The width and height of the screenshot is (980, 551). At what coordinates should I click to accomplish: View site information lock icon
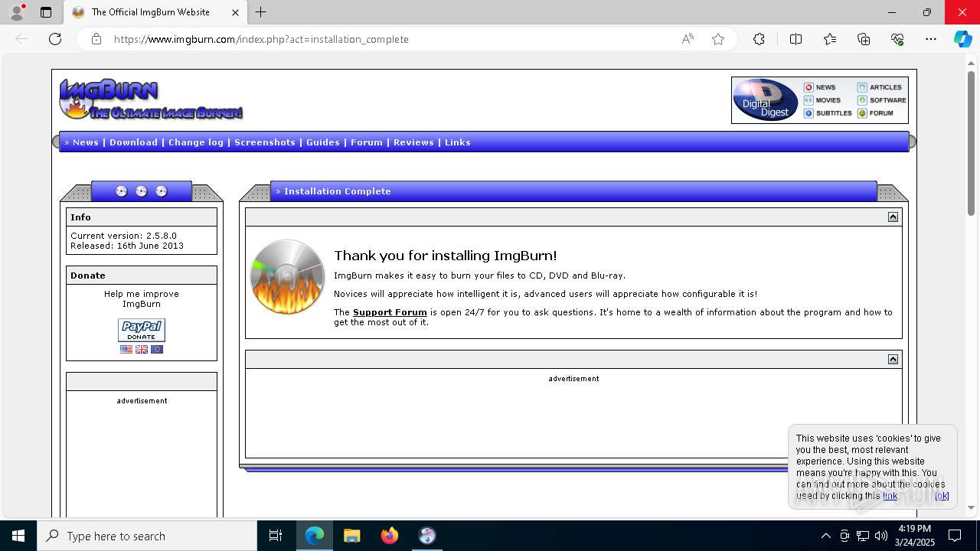(x=96, y=39)
